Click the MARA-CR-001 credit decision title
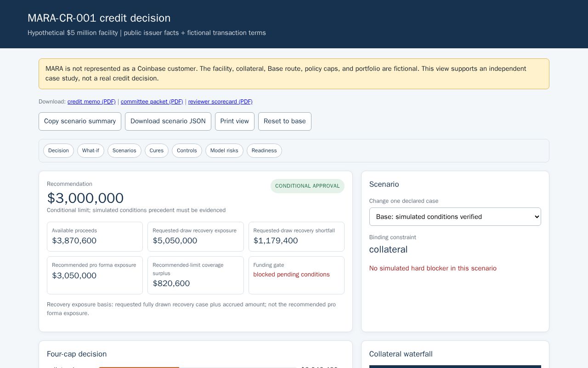588x368 pixels. (99, 18)
